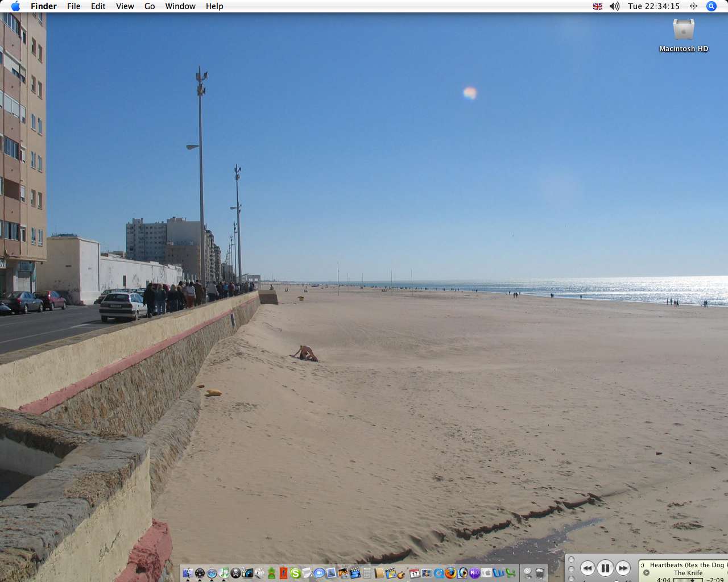Open Skype from the Dock
This screenshot has height=582, width=728.
[295, 573]
